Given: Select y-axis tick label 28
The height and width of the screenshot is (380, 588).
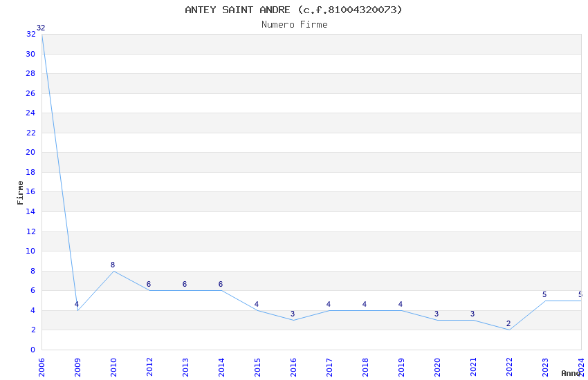Looking at the screenshot, I should click(30, 73).
